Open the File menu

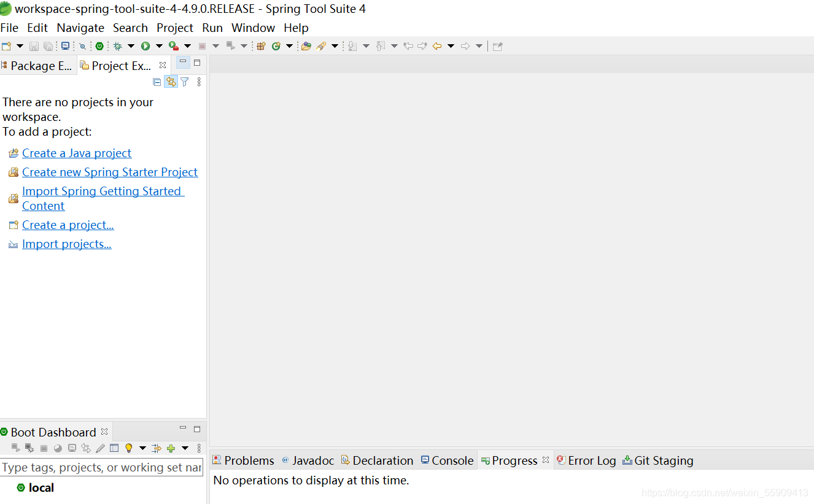pyautogui.click(x=9, y=28)
